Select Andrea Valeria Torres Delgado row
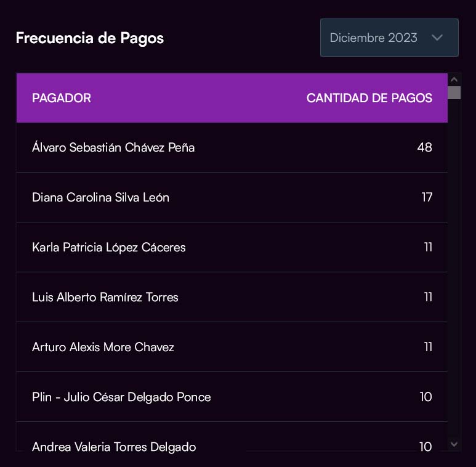 point(114,447)
